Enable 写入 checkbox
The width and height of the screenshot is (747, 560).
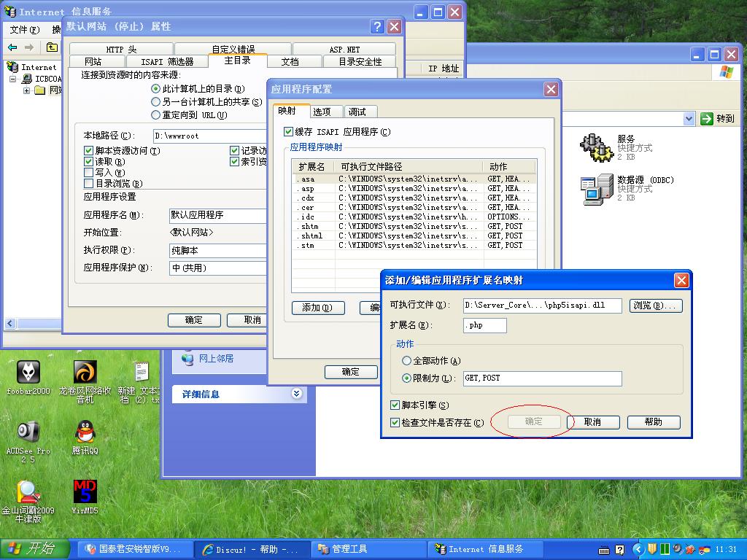pos(88,172)
